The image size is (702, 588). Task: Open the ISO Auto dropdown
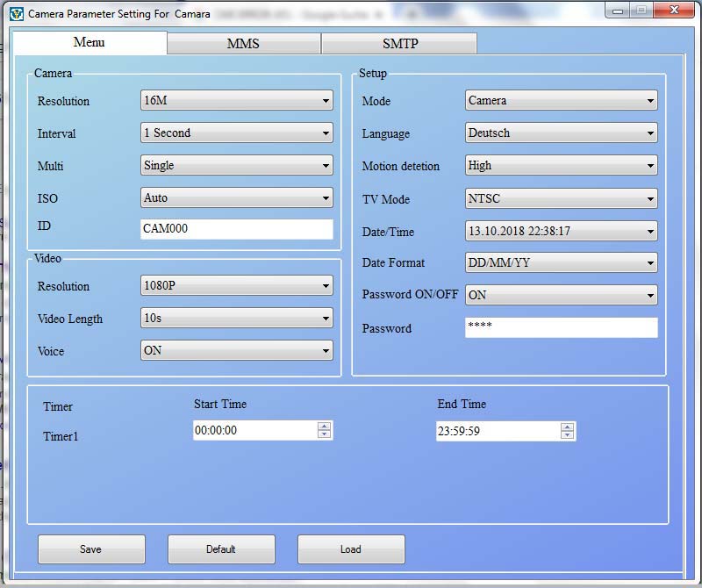[x=237, y=198]
